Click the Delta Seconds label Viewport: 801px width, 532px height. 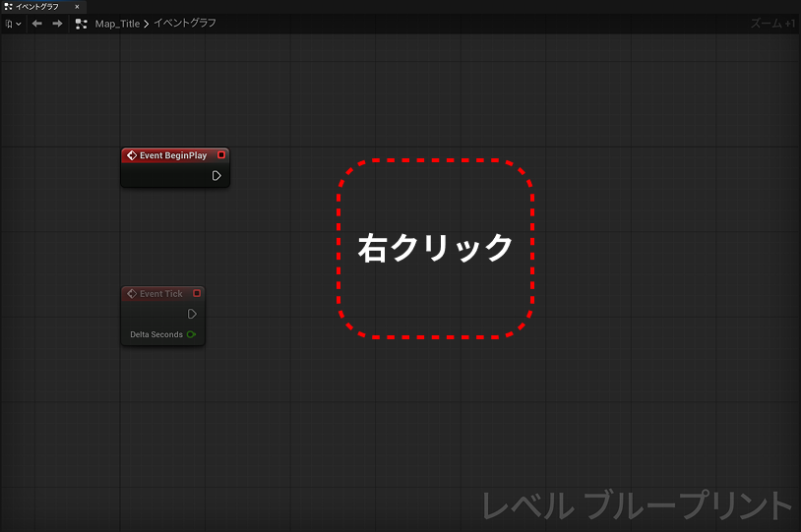(156, 334)
